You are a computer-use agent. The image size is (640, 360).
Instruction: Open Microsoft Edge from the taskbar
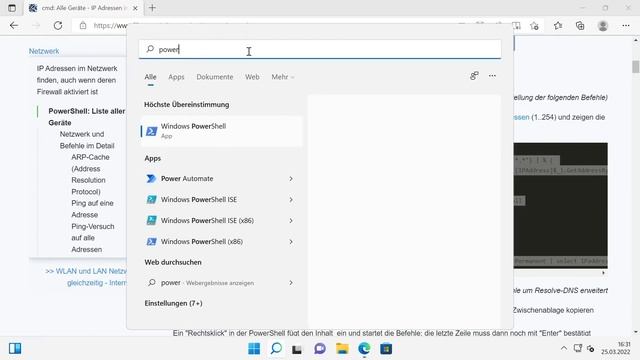tap(364, 349)
